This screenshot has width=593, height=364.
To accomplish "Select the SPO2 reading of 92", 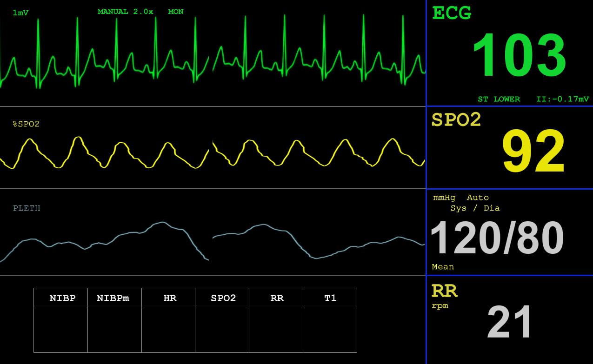I will click(533, 152).
